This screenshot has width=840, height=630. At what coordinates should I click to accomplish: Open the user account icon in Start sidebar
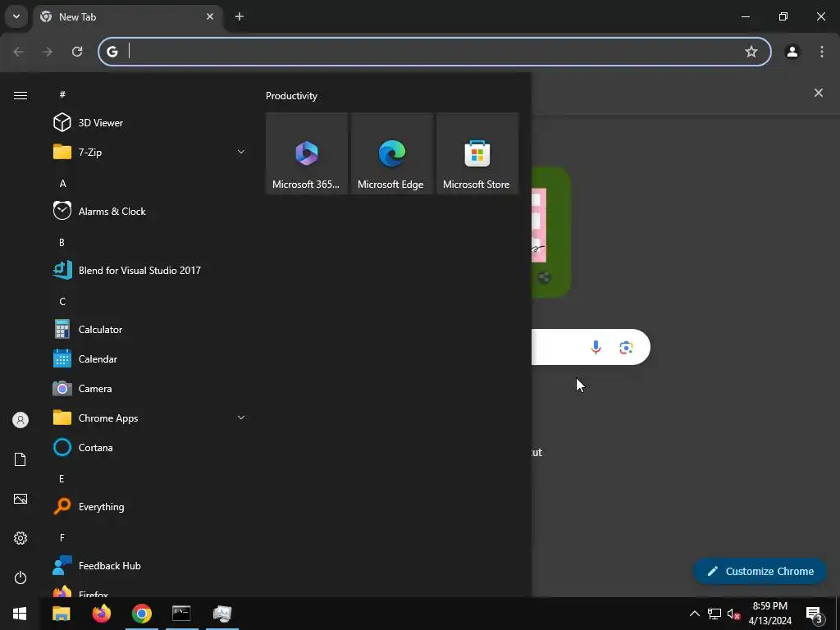[x=21, y=420]
